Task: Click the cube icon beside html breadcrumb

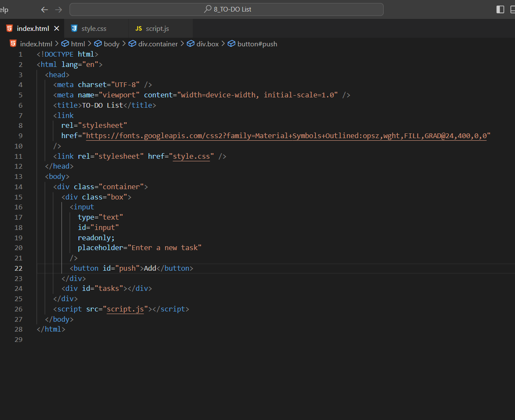Action: [x=65, y=44]
